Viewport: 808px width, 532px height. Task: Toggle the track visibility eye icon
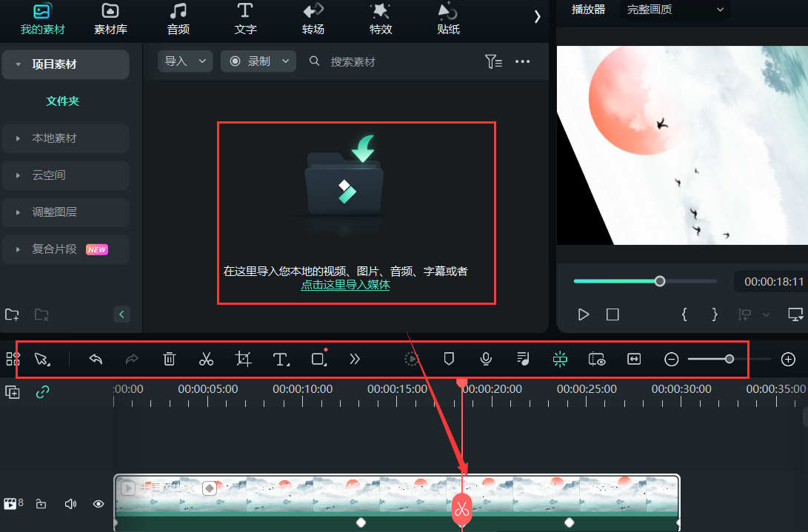[98, 503]
